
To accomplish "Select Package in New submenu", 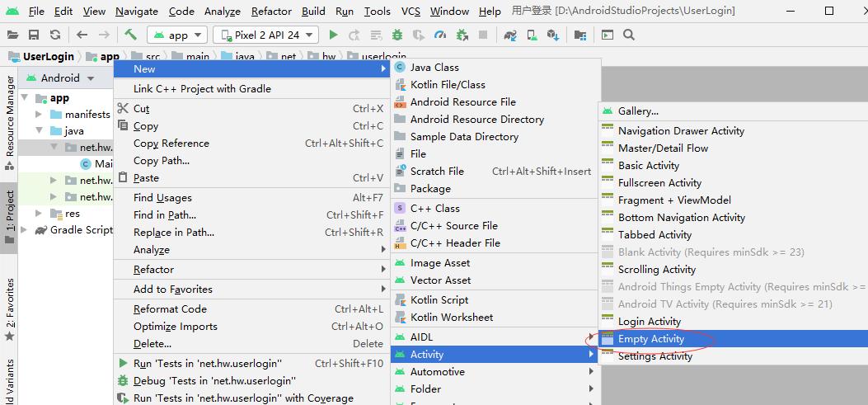I will (x=496, y=188).
